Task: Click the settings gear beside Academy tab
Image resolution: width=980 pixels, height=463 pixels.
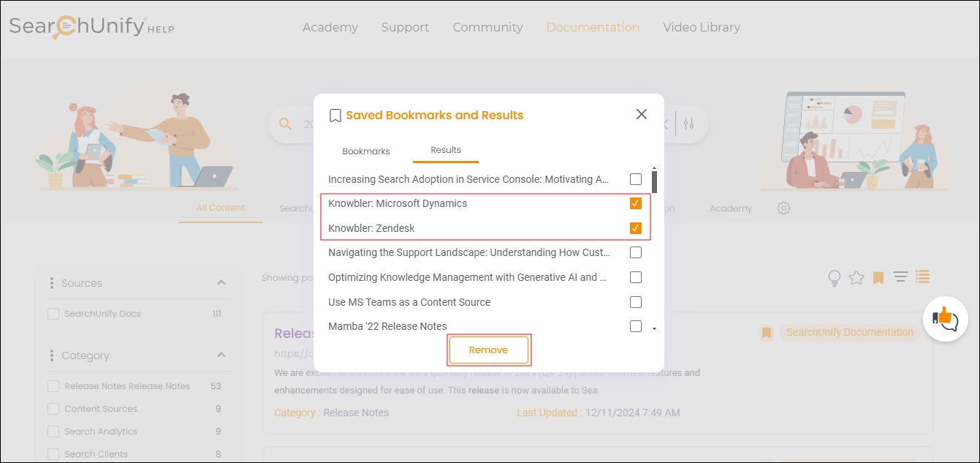Action: [783, 208]
